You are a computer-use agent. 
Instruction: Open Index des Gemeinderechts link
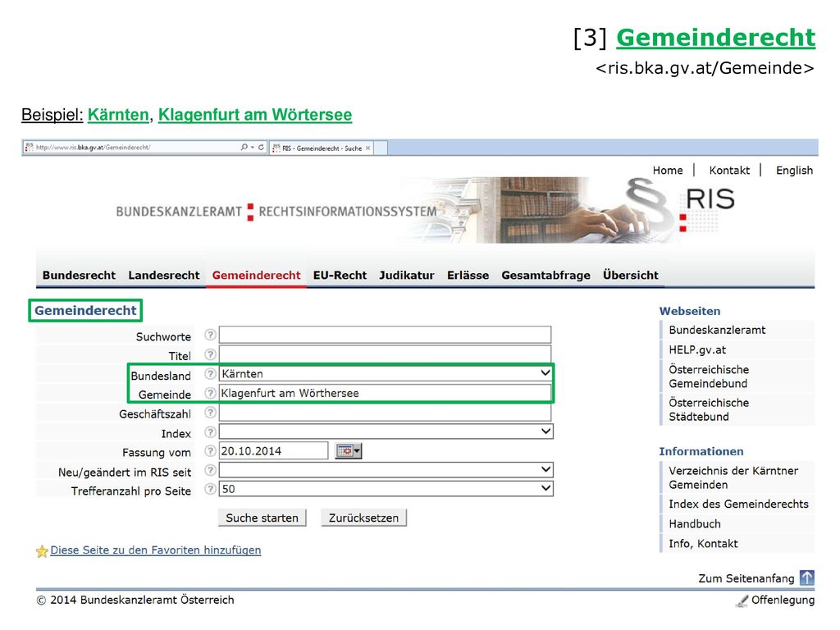[x=738, y=504]
